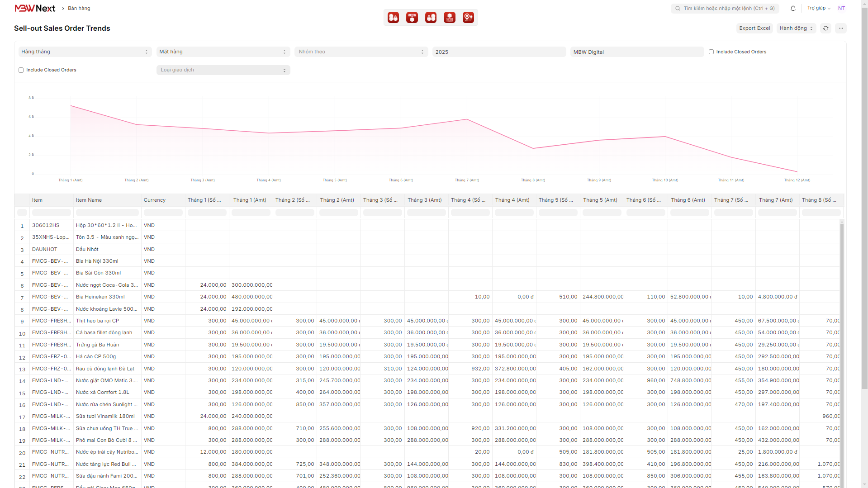
Task: Enable Include Closed Orders next to MBW Digital
Action: (711, 52)
